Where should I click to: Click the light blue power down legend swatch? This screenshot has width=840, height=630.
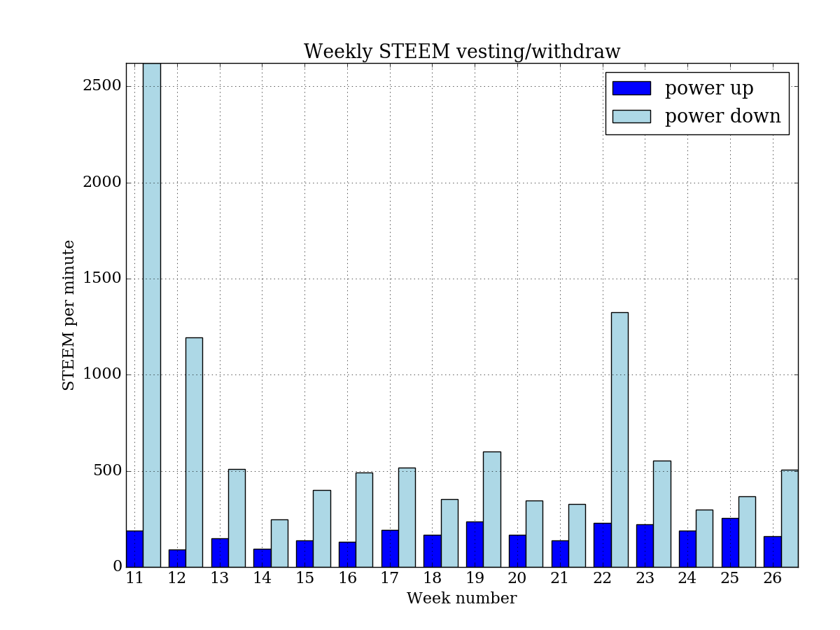click(x=631, y=116)
